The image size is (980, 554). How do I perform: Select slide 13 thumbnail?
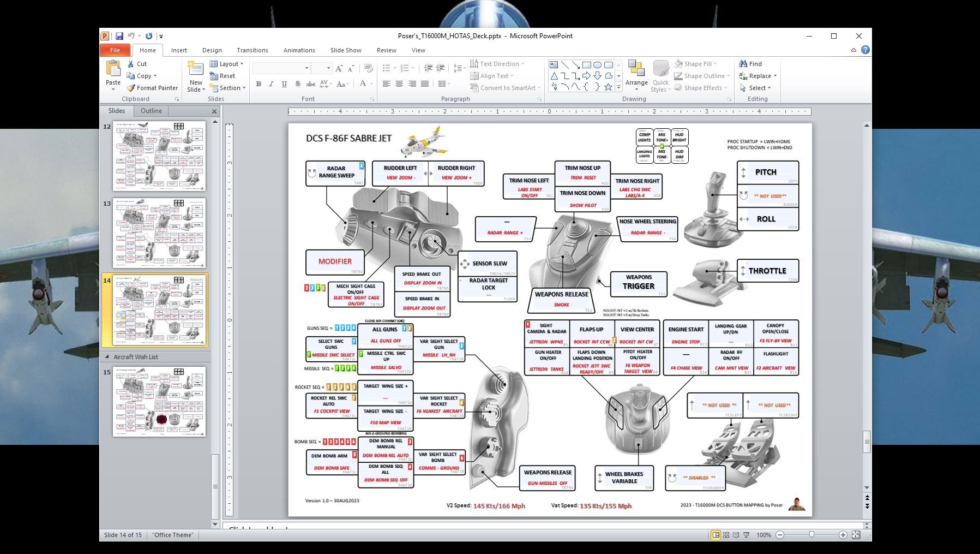[159, 233]
